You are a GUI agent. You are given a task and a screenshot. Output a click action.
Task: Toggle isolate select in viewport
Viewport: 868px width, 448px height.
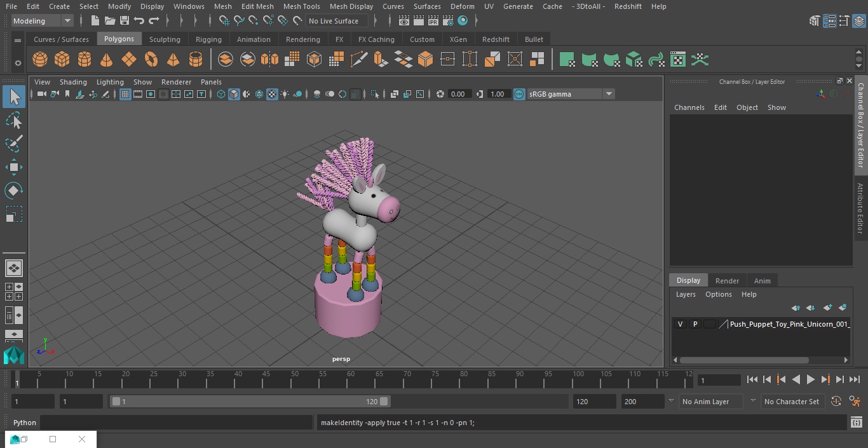pos(375,94)
